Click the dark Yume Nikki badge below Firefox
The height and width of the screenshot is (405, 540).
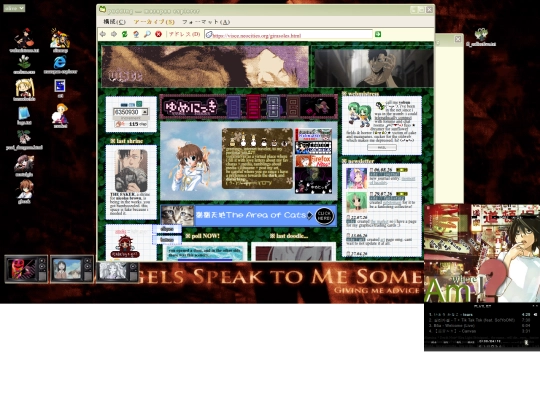pos(313,180)
